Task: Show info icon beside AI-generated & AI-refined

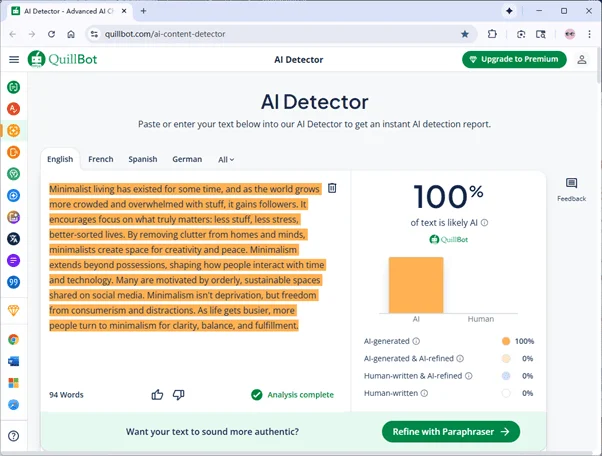Action: coord(460,359)
